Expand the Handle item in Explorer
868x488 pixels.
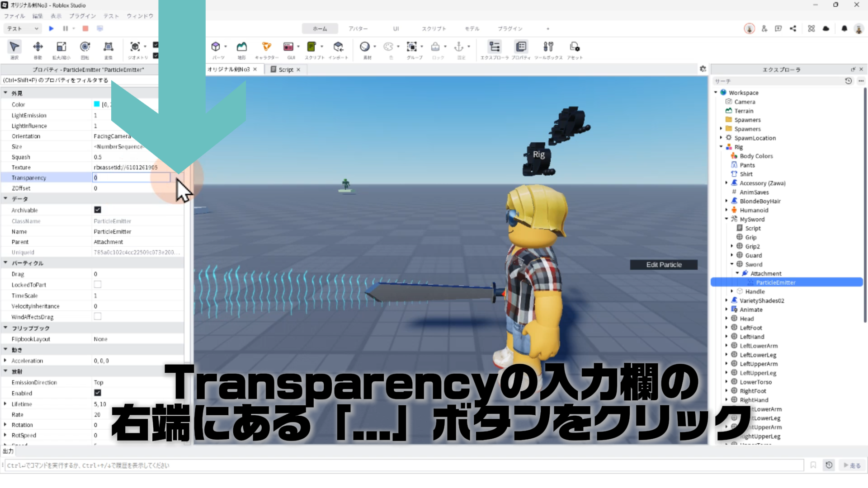(x=732, y=291)
